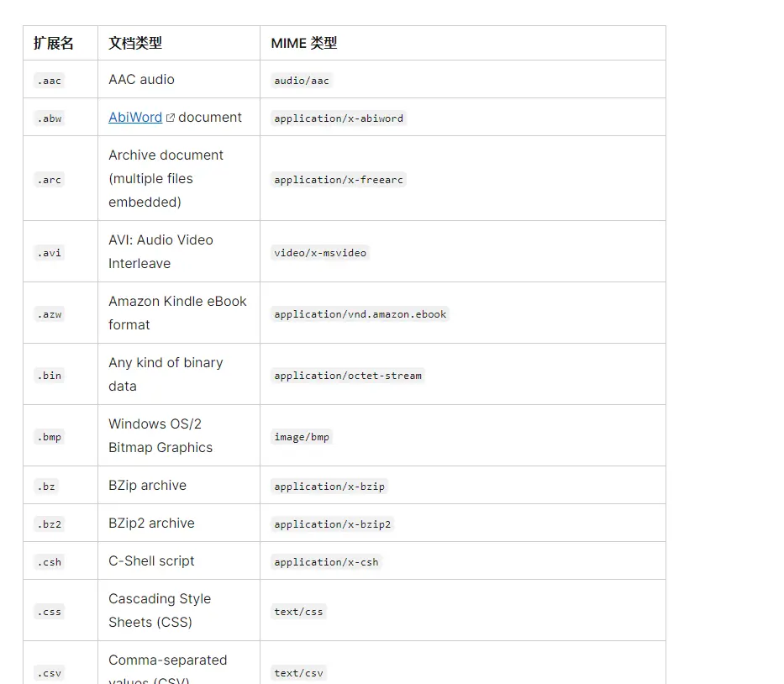Select the text/css MIME type code
This screenshot has width=784, height=684.
298,612
